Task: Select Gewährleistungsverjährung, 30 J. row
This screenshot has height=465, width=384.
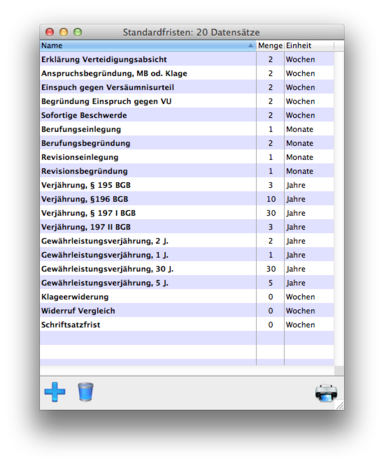Action: (187, 269)
